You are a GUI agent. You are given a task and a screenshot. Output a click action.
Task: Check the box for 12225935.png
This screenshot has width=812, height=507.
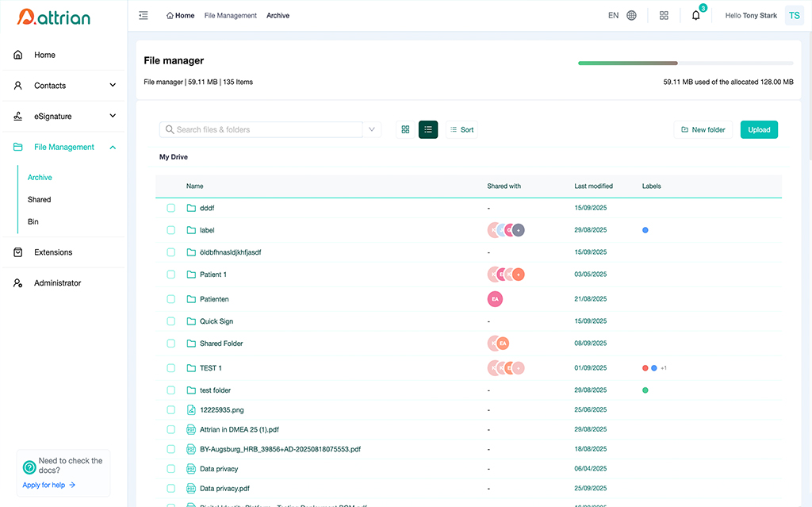[x=170, y=410]
